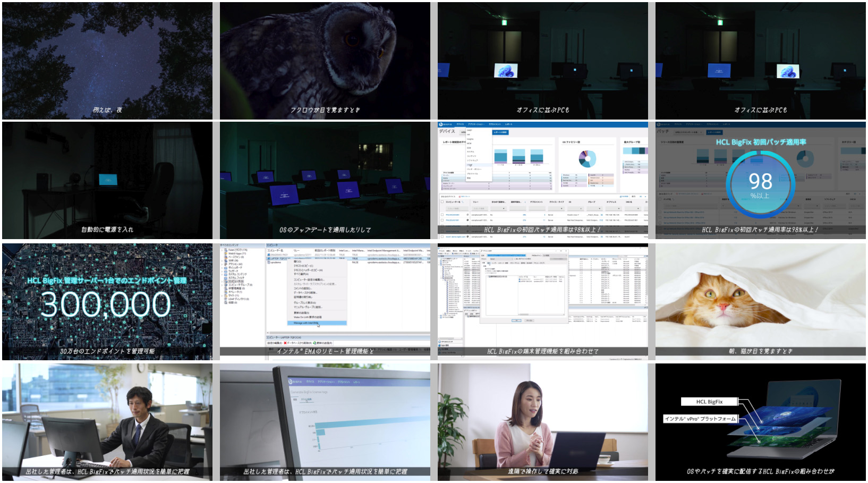Select the BigFix device dashboard frame with pie chart
This screenshot has width=868, height=483.
[x=543, y=181]
